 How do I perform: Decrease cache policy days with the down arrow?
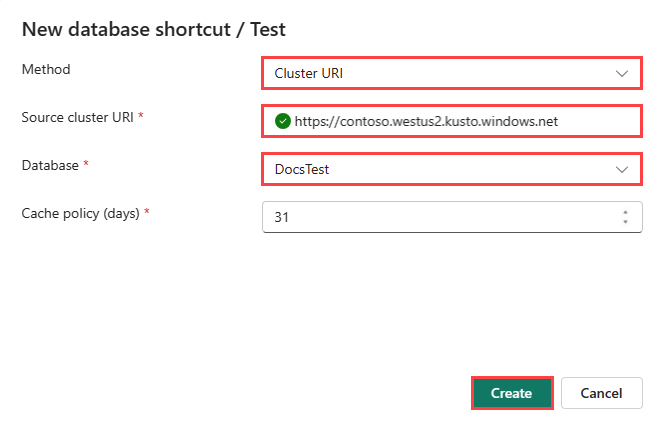tap(625, 222)
